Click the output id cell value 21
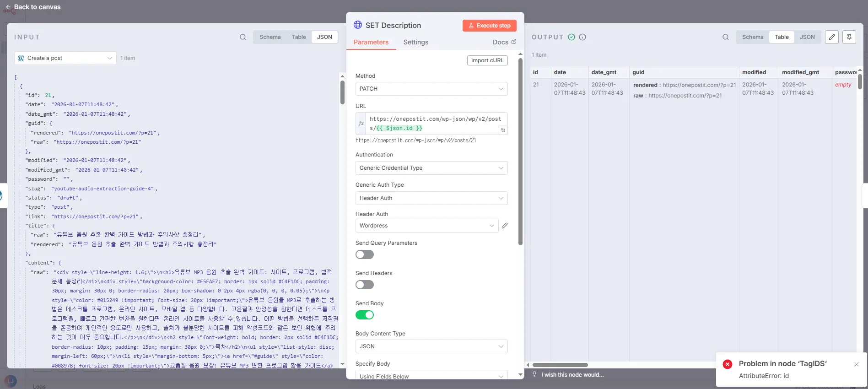 536,85
